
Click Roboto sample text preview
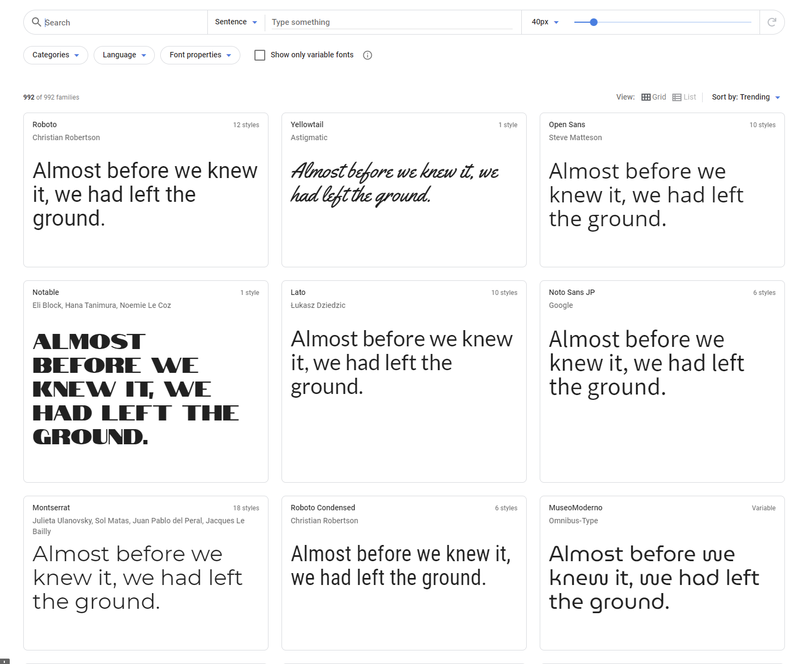tap(145, 195)
